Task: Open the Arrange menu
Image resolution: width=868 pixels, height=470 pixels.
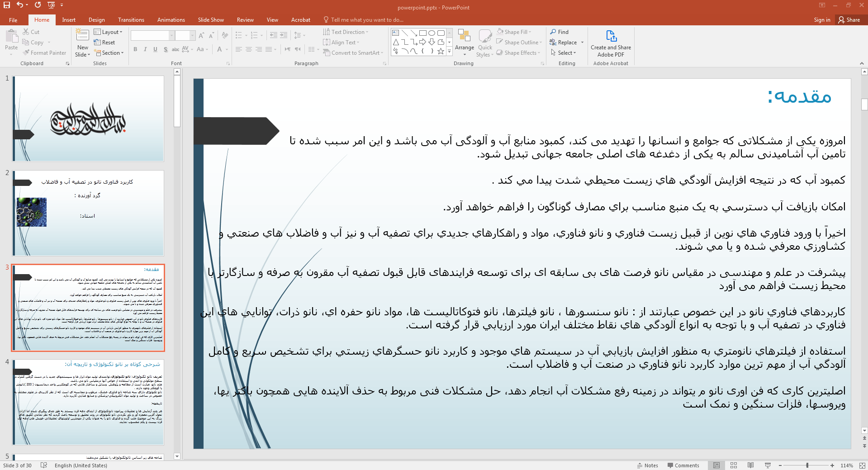Action: pyautogui.click(x=465, y=43)
